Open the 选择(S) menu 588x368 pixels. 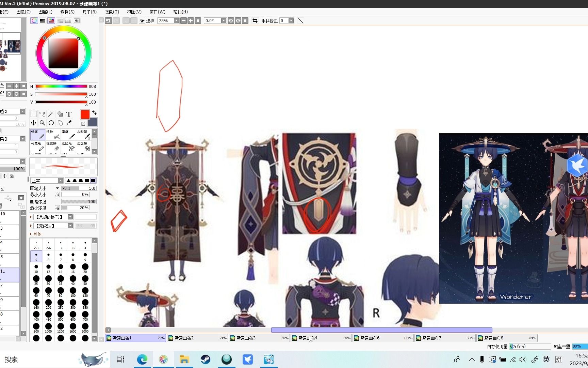[67, 12]
